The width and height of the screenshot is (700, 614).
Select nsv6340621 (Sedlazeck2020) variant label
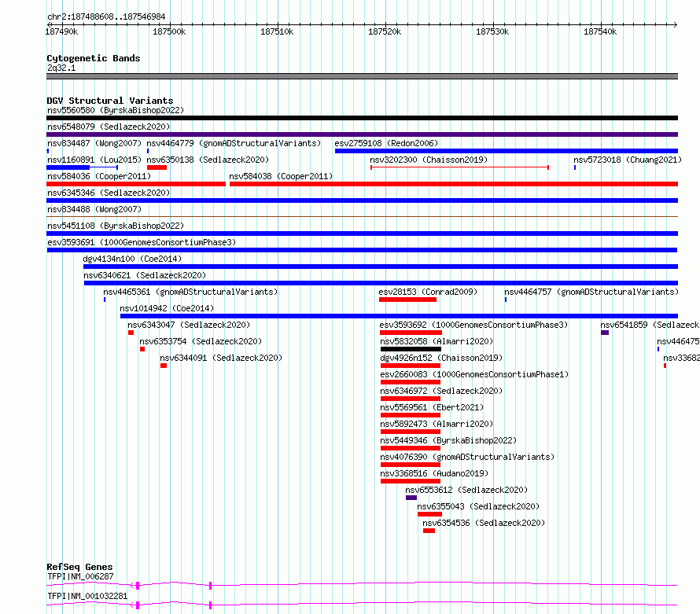point(145,275)
